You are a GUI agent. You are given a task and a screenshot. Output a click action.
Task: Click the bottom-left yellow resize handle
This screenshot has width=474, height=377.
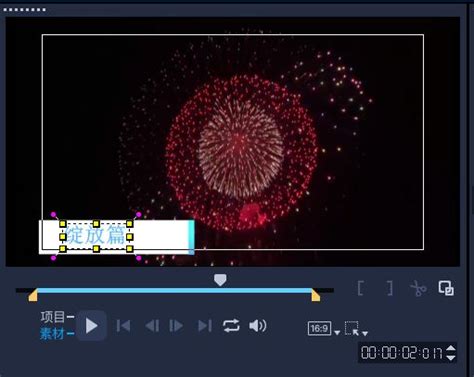tap(63, 249)
